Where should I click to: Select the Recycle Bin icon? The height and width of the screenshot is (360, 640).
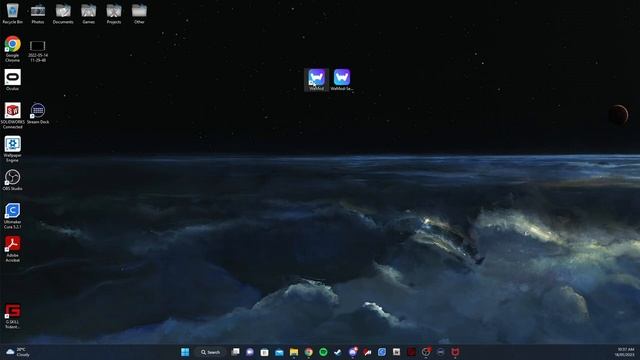coord(13,13)
